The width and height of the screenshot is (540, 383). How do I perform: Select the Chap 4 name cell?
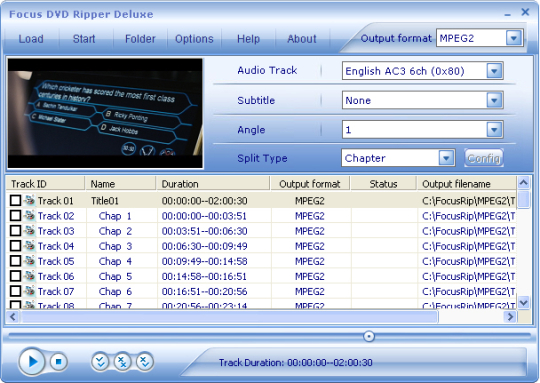[115, 261]
